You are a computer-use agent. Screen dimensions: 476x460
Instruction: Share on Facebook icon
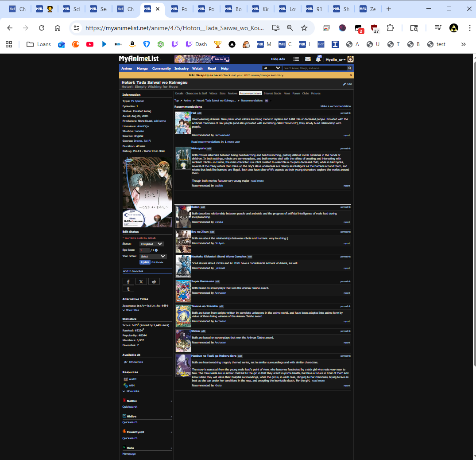(128, 282)
